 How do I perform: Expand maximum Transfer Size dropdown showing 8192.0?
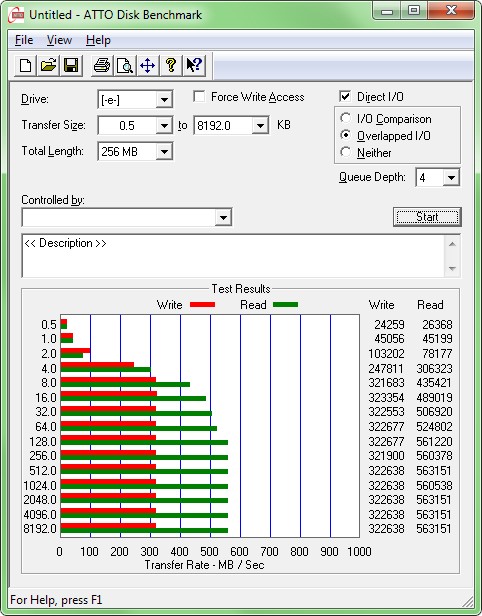point(260,126)
